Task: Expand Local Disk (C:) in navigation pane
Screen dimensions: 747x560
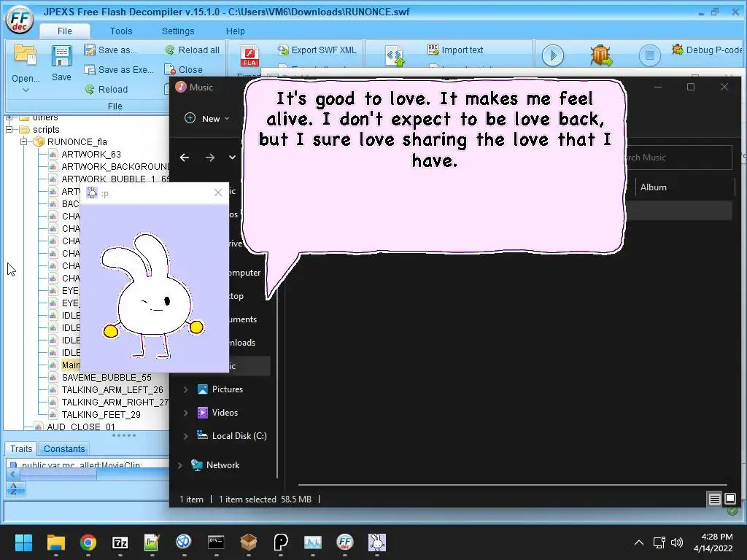Action: point(185,436)
